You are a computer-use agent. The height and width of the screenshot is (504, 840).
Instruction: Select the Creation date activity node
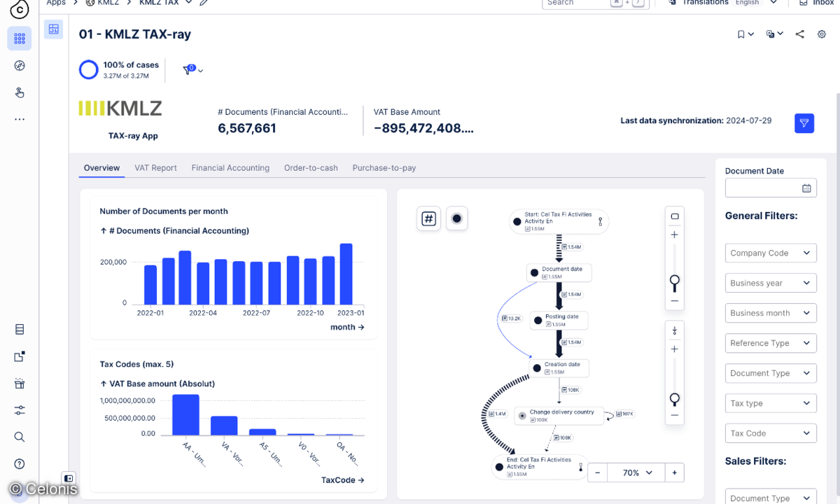559,368
